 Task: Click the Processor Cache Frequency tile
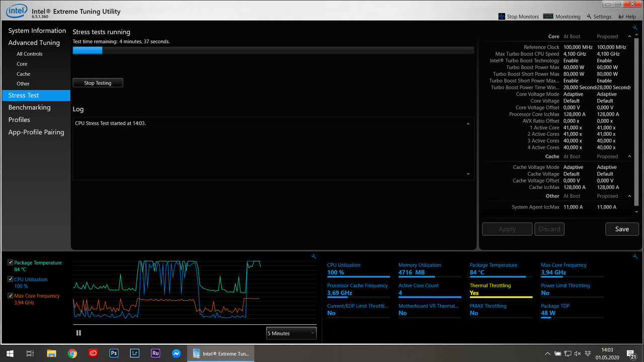[x=359, y=290]
